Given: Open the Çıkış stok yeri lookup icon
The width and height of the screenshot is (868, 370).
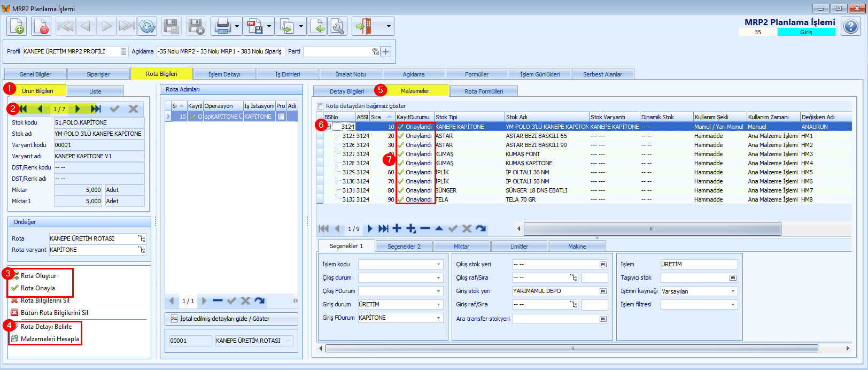Looking at the screenshot, I should pos(603,264).
